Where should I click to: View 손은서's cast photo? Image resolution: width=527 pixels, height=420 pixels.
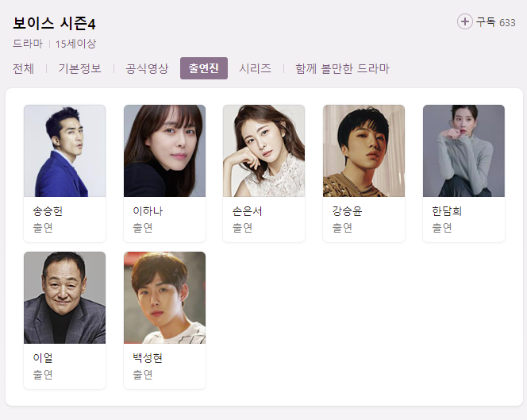(263, 151)
